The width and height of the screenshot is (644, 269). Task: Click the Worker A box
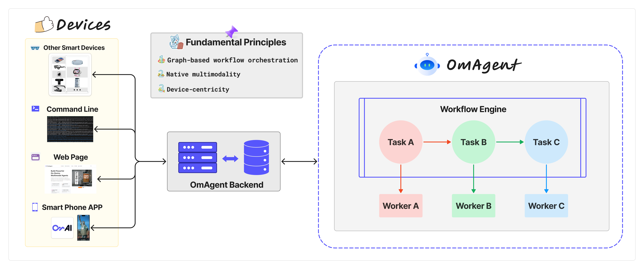click(401, 206)
